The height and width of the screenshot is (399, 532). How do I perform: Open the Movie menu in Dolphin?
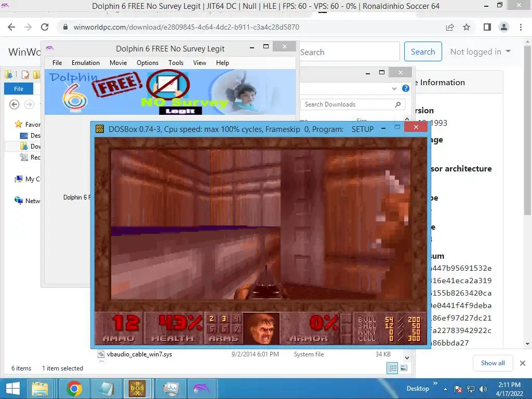pos(118,63)
